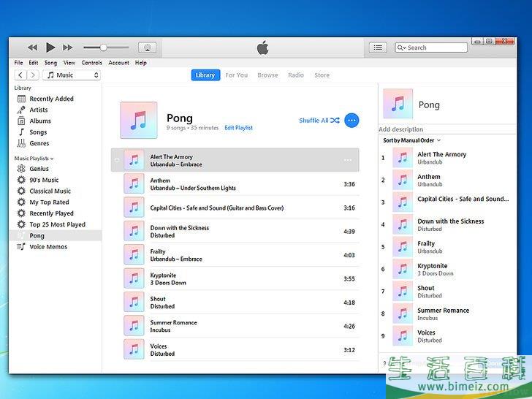Switch to the Store tab
This screenshot has width=532, height=399.
click(322, 75)
